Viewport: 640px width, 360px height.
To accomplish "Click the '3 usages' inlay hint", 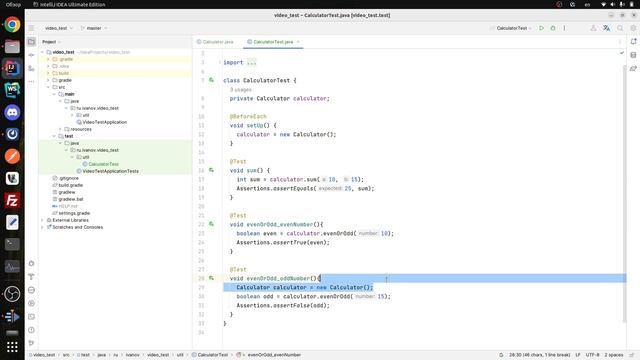I will (x=240, y=89).
